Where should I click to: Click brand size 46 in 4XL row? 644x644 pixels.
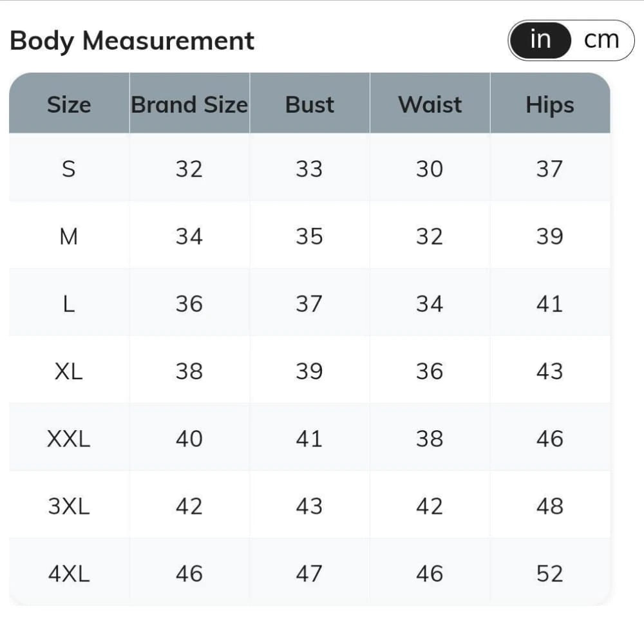coord(189,573)
